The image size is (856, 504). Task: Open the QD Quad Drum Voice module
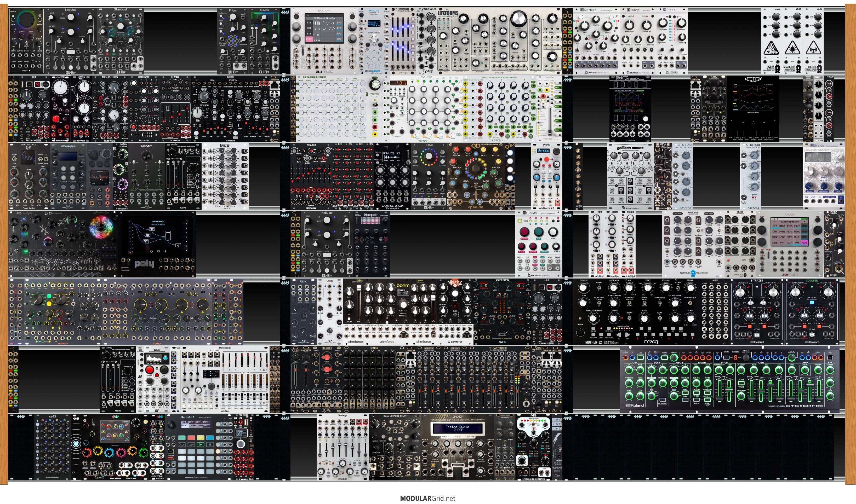click(x=476, y=176)
